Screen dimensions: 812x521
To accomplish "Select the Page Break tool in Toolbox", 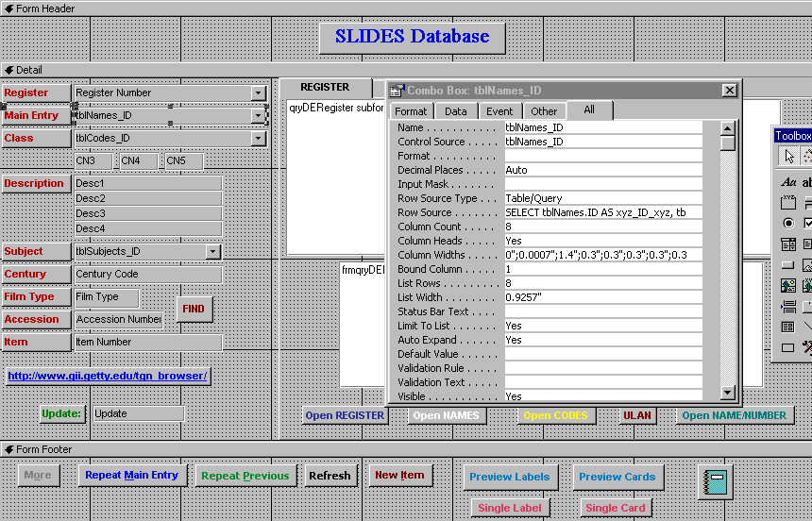I will [788, 306].
